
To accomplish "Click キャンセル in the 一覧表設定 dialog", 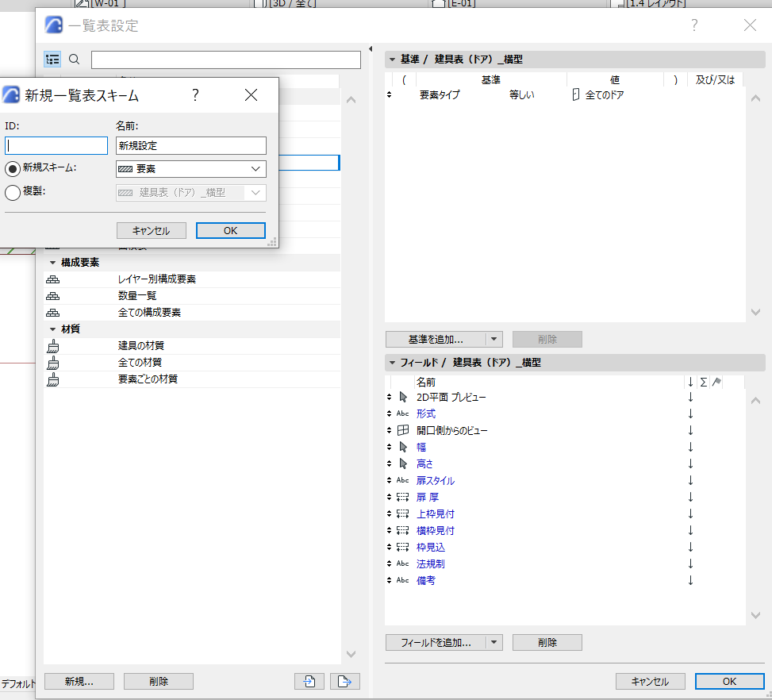I will 651,681.
